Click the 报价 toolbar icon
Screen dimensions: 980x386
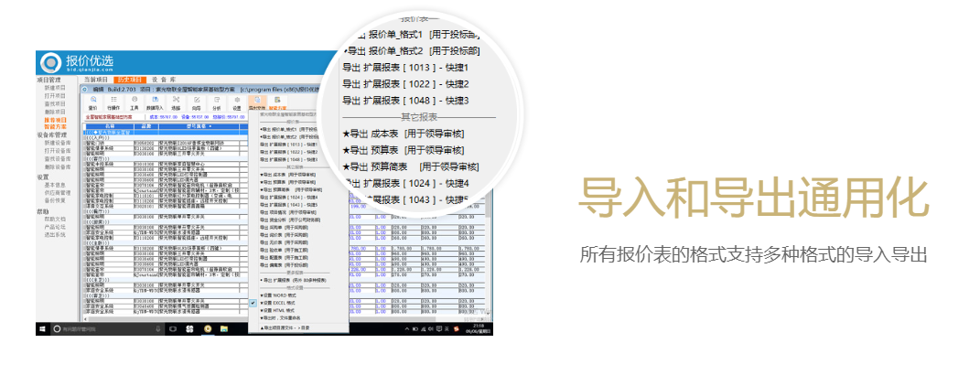coord(92,102)
